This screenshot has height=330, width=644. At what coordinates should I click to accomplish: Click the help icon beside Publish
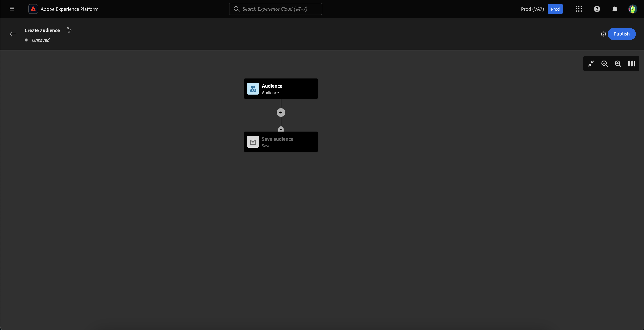click(x=603, y=34)
